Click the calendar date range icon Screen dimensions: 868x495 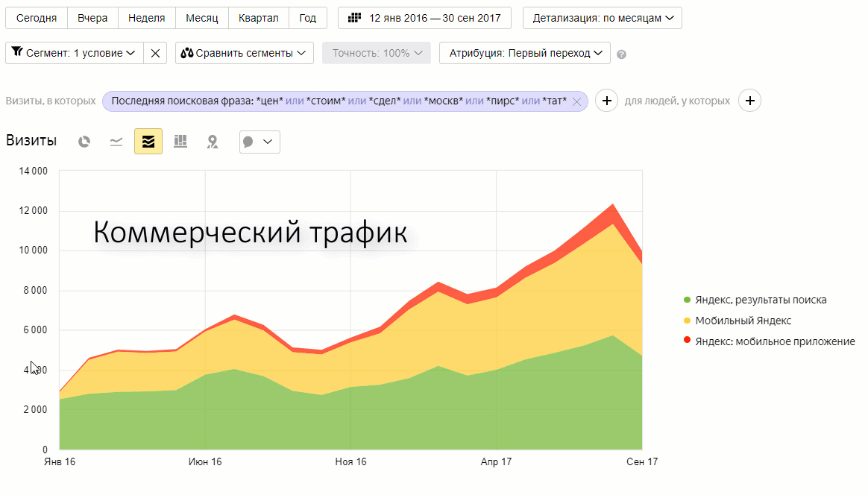tap(354, 18)
